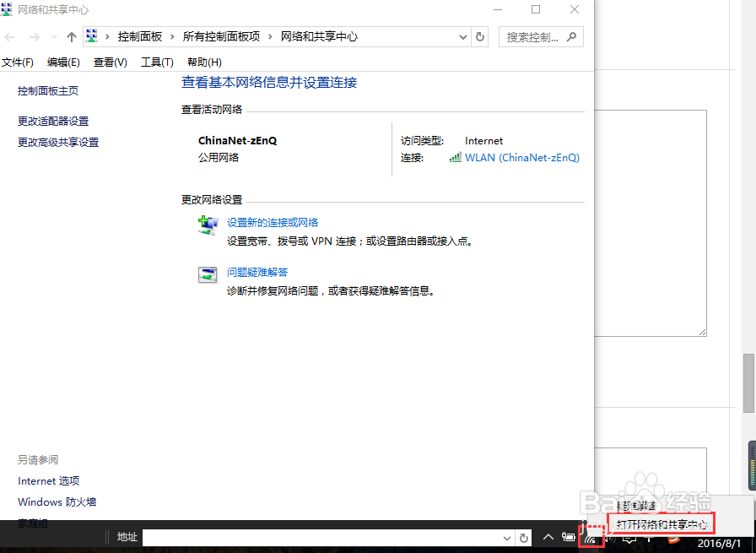Viewport: 756px width, 553px height.
Task: Select 打开网络和共享中心 in the tray popup
Action: [x=661, y=523]
